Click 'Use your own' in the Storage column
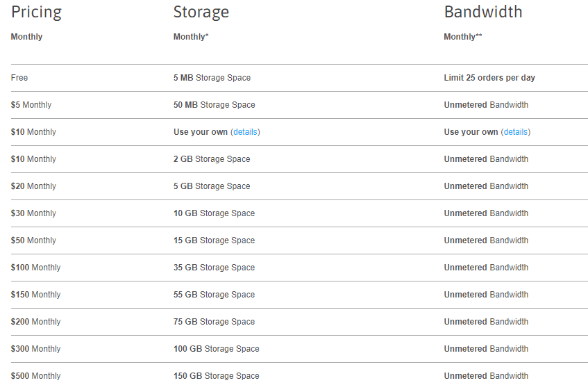This screenshot has width=588, height=392. (x=201, y=132)
